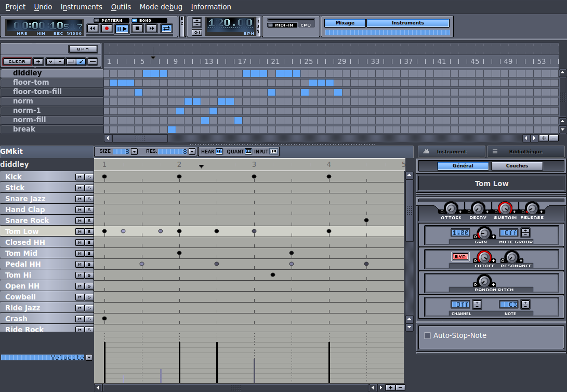
Task: Toggle the Hear new notes icon
Action: (x=219, y=151)
